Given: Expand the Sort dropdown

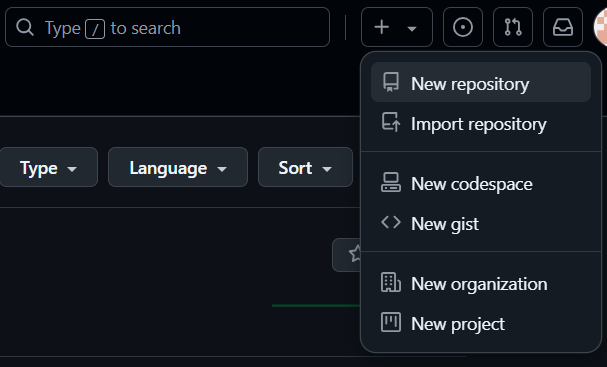Looking at the screenshot, I should (x=305, y=167).
